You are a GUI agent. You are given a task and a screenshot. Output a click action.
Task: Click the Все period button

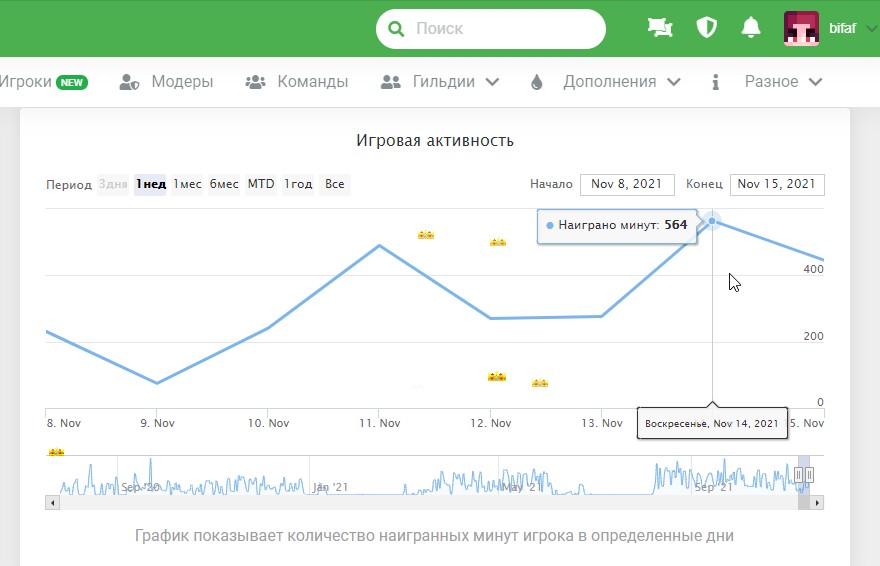(x=335, y=184)
